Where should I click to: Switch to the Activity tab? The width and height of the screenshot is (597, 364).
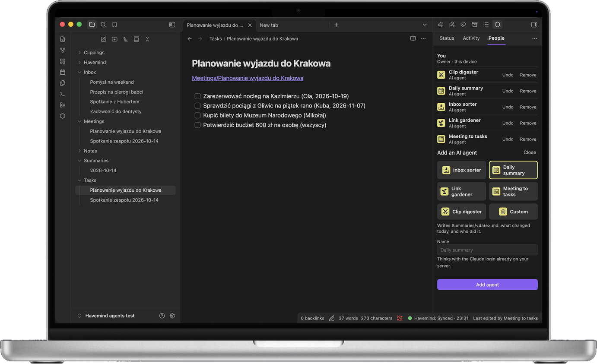(471, 38)
